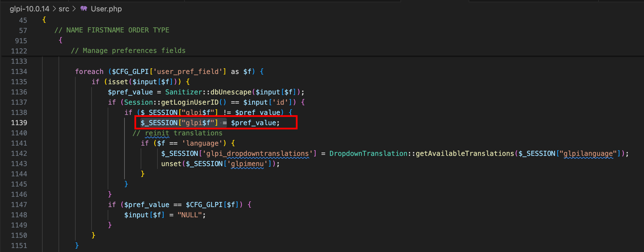The height and width of the screenshot is (252, 644).
Task: Click 'user_pref_field' string on line 1134
Action: pos(188,71)
